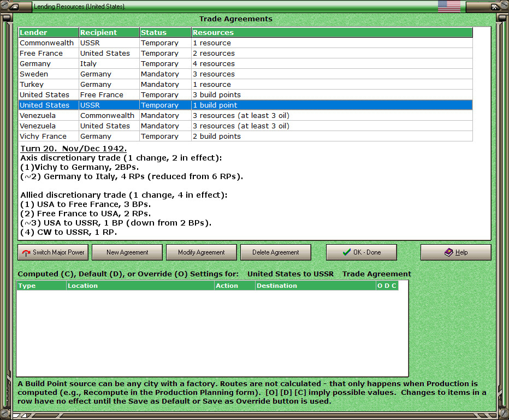Click '(1)Vichy to Germany, 2BPs.' note line
Image resolution: width=509 pixels, height=420 pixels.
tap(80, 167)
